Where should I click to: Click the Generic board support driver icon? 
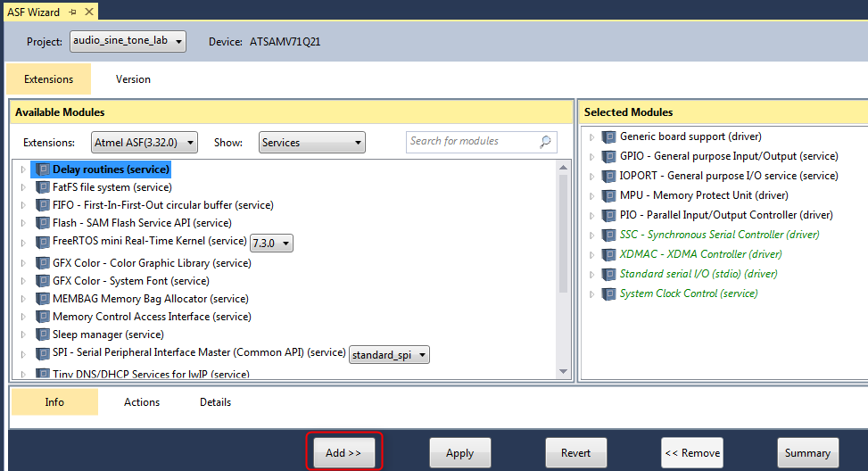608,136
